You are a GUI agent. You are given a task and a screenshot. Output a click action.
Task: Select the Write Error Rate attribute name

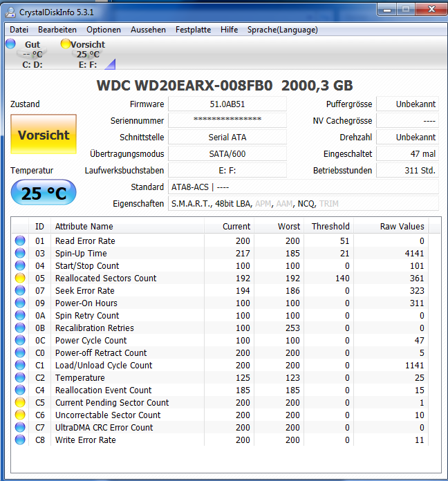point(85,440)
